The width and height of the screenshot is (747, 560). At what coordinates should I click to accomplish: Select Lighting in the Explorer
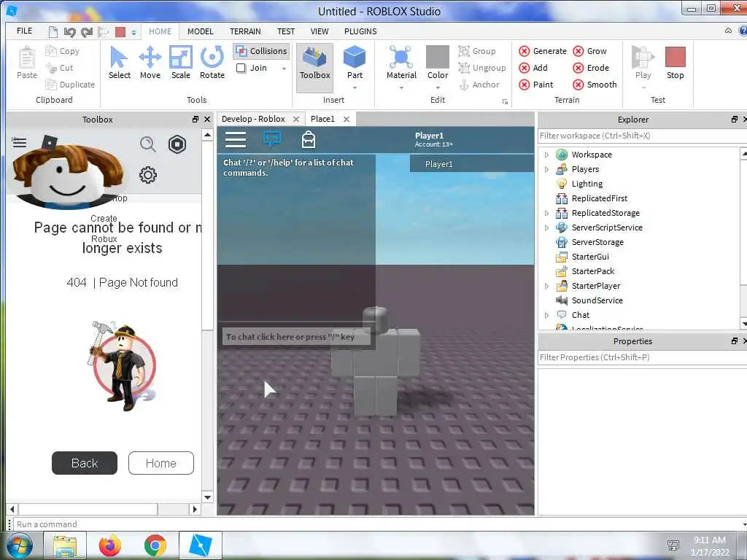click(x=587, y=184)
